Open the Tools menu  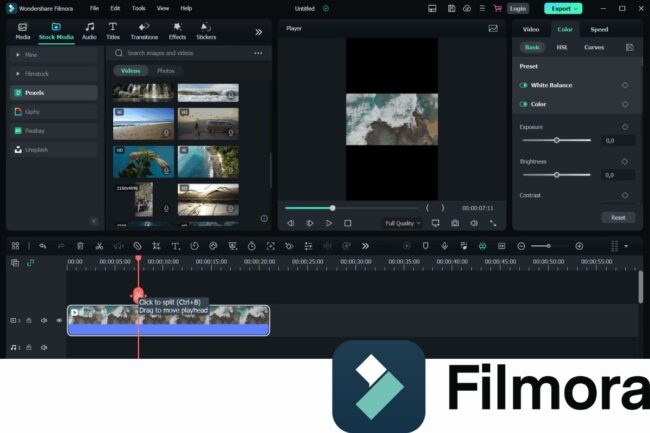pos(138,8)
